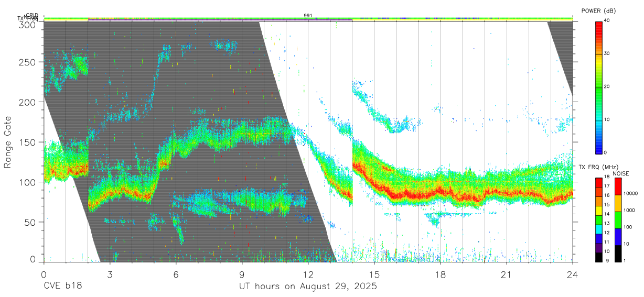The image size is (644, 297).
Task: Click the "20" label on power color bar
Action: click(608, 86)
